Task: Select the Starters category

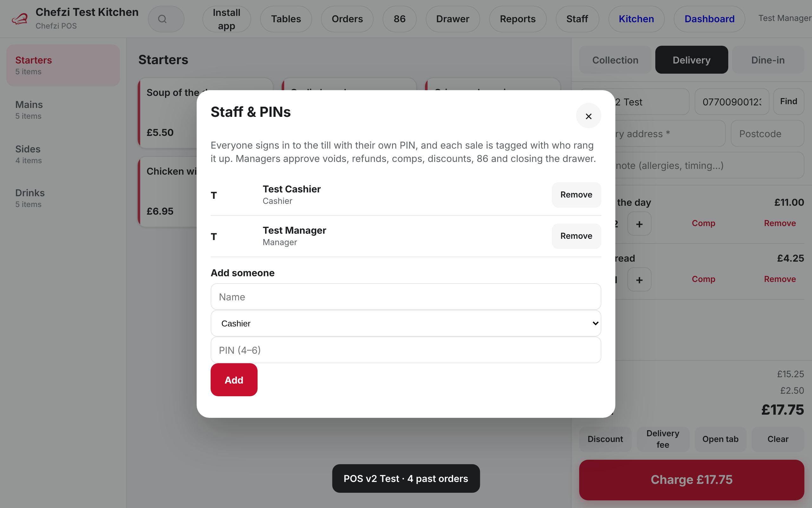Action: (63, 65)
